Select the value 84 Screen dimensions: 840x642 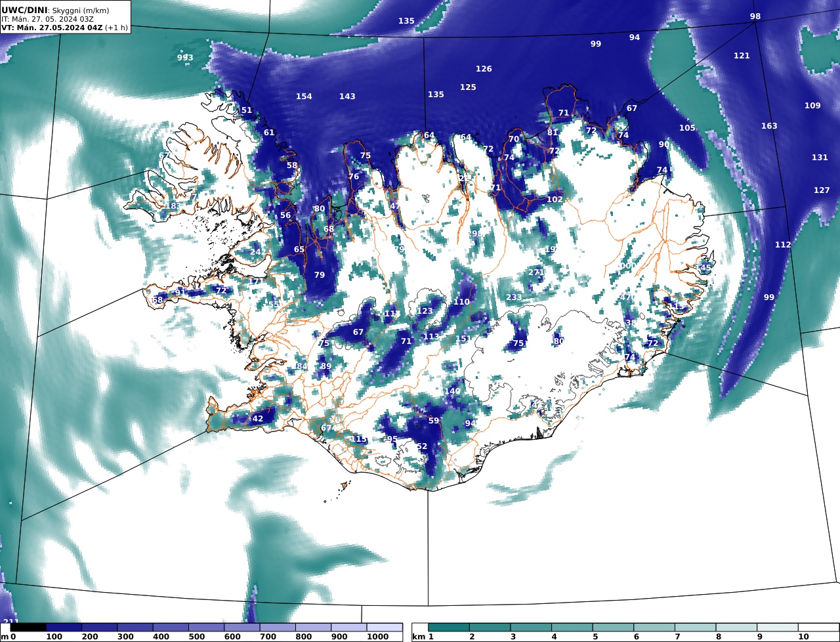302,366
